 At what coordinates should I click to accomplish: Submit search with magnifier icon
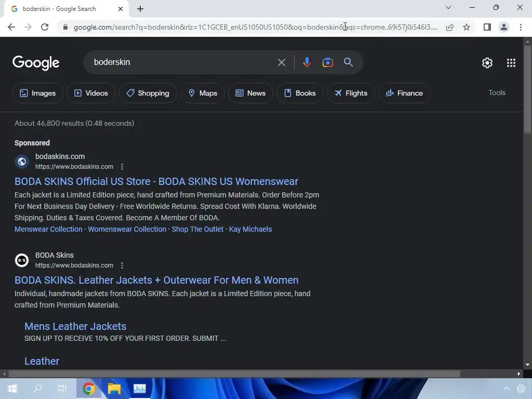pos(348,62)
